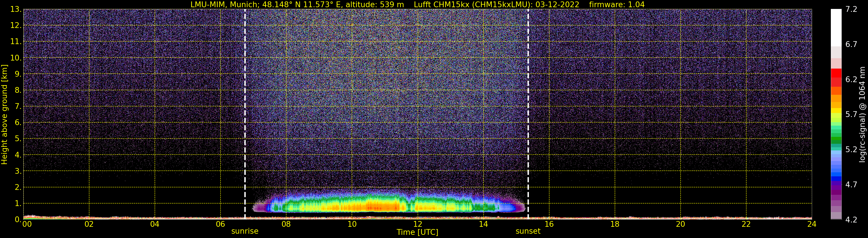Click the y-axis tick label '10.'

pos(16,58)
